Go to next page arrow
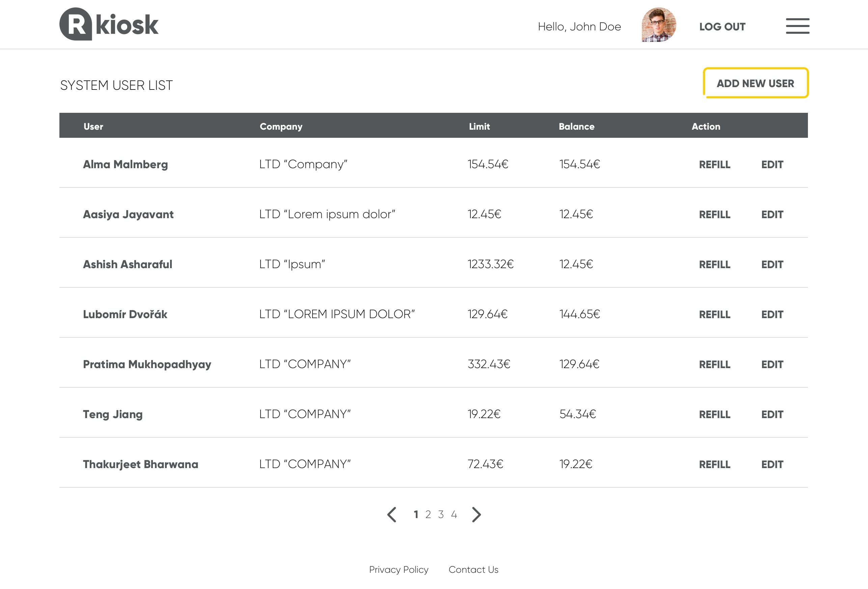868x589 pixels. pyautogui.click(x=476, y=515)
